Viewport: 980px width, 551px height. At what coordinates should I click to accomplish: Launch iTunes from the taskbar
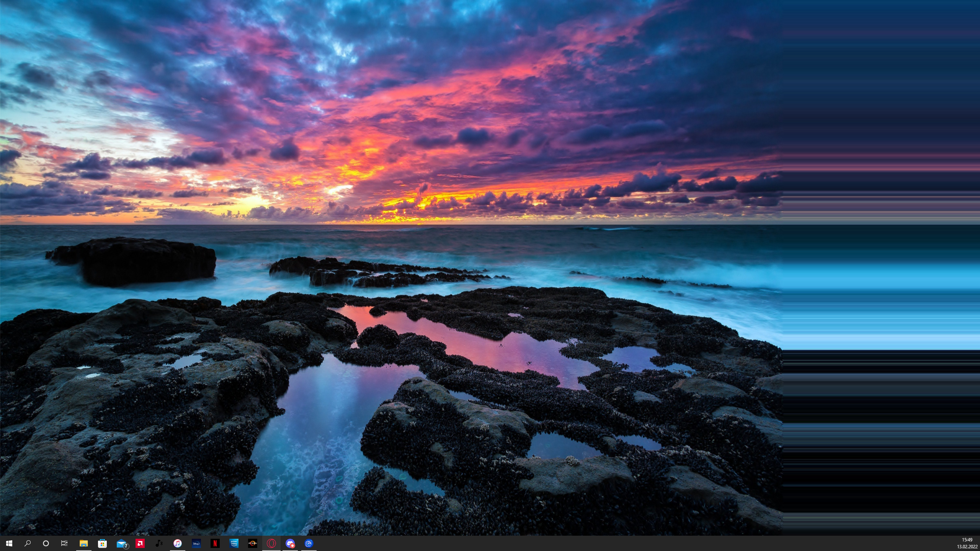point(178,543)
